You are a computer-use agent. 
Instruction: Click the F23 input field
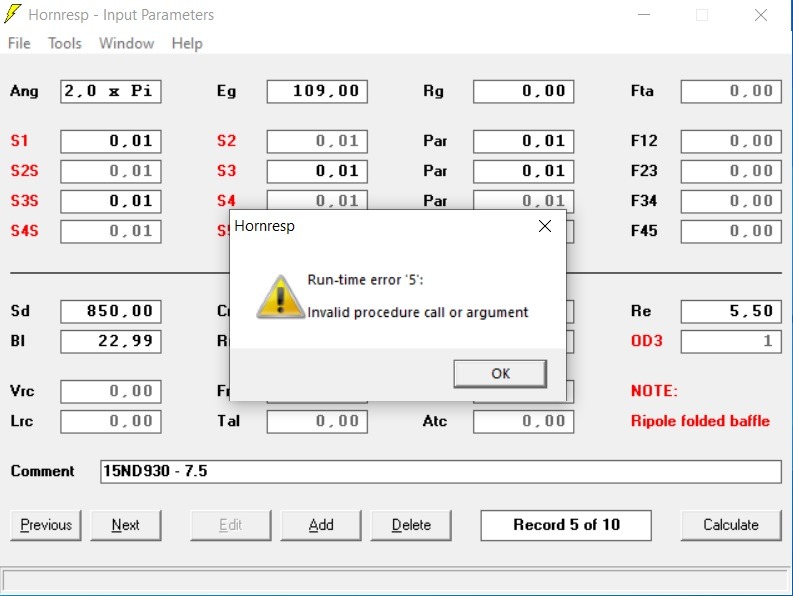click(731, 171)
